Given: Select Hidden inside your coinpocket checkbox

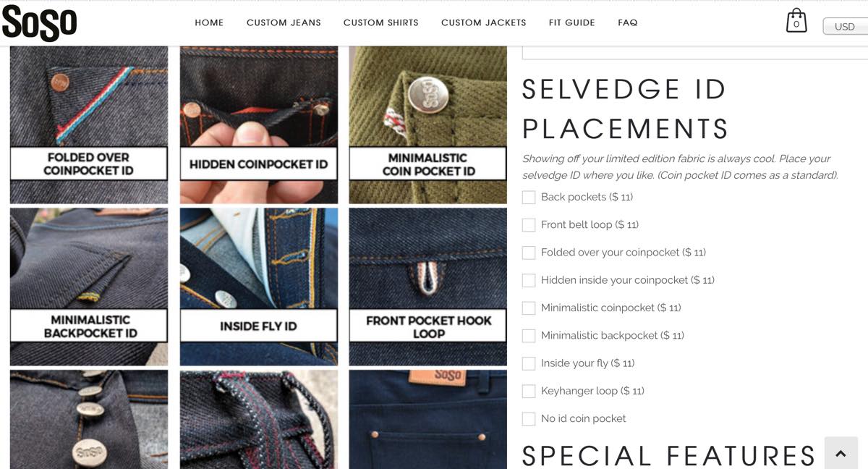Looking at the screenshot, I should click(x=529, y=280).
